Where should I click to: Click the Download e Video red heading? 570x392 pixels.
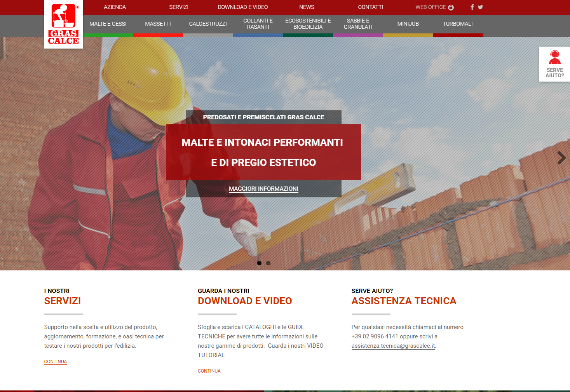245,301
